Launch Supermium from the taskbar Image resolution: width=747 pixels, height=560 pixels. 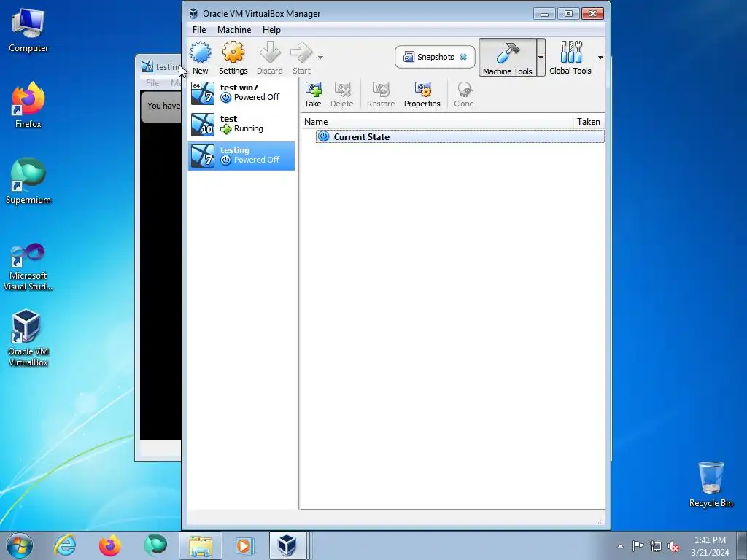point(155,545)
